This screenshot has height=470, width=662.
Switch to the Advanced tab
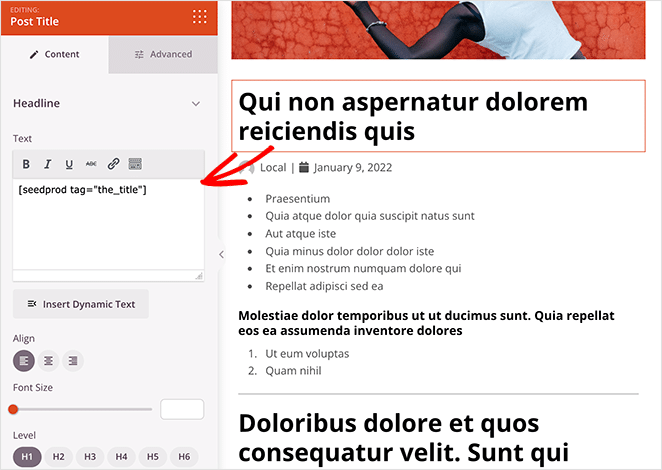pos(163,54)
